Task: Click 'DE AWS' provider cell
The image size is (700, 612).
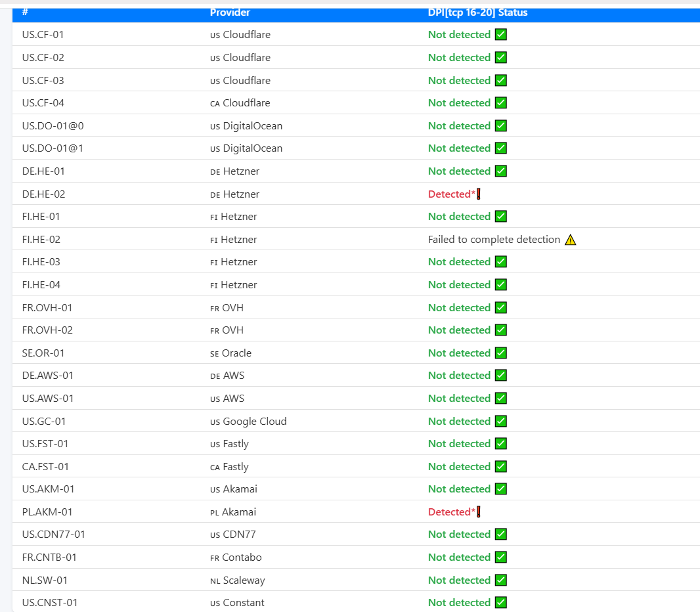Action: pos(227,376)
